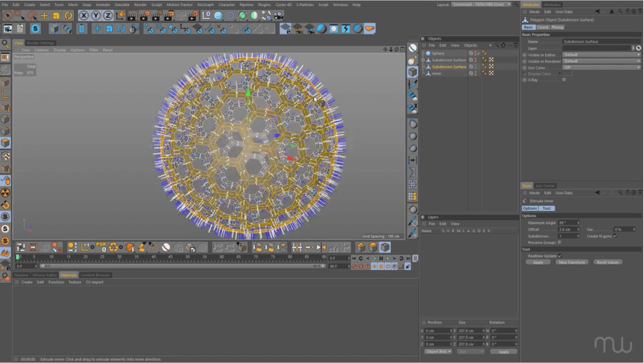Screen dimensions: 644x363
Task: Switch to the Axis Center tab
Action: coord(545,186)
